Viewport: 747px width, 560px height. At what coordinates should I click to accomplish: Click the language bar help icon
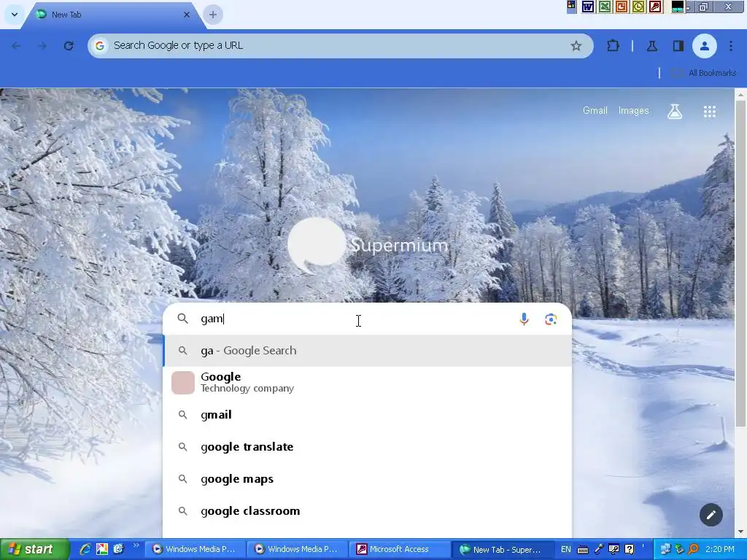[630, 550]
